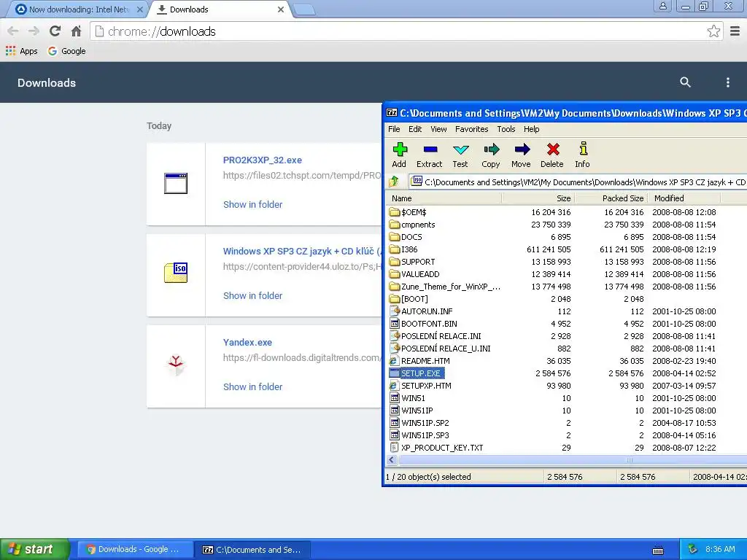This screenshot has width=747, height=560.
Task: Show Windows XP SP3 ISO in folder
Action: (252, 296)
